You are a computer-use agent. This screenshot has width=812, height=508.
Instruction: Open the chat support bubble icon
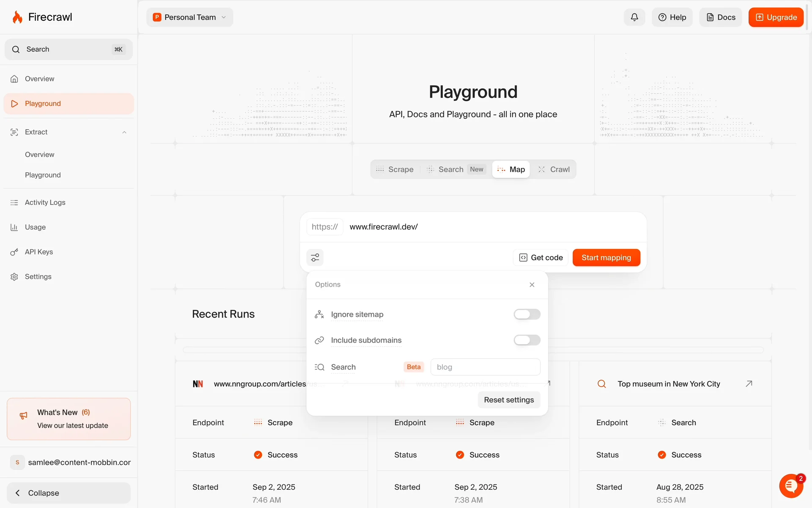point(791,486)
